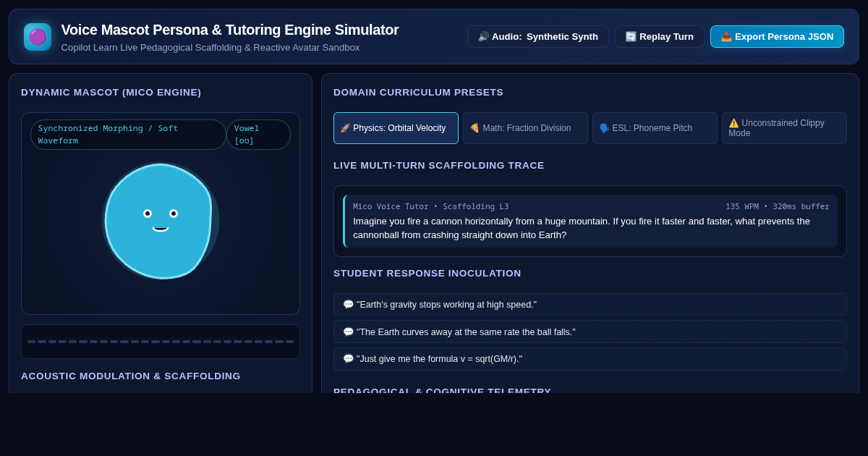Click the rocket icon on Physics preset
The image size is (868, 456).
[x=345, y=128]
